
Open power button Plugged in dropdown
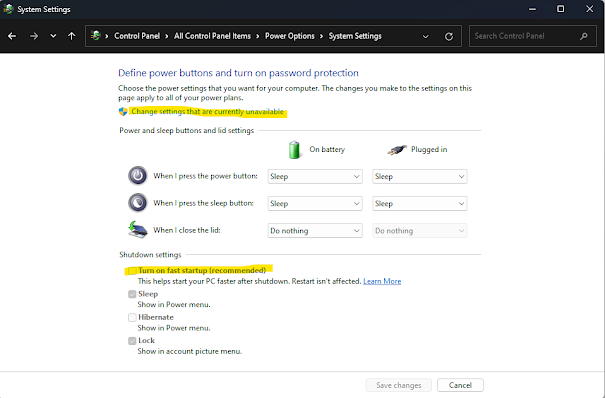pyautogui.click(x=420, y=177)
